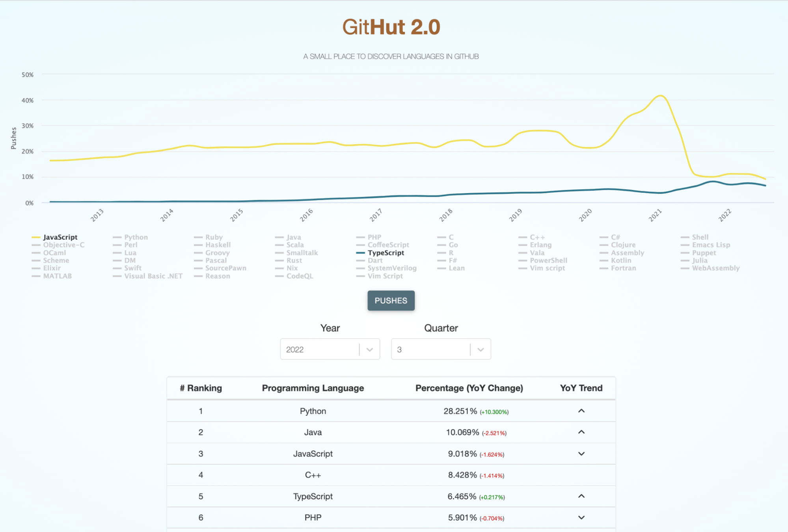Image resolution: width=788 pixels, height=532 pixels.
Task: Click JavaScript's down trend chevron
Action: (x=581, y=454)
